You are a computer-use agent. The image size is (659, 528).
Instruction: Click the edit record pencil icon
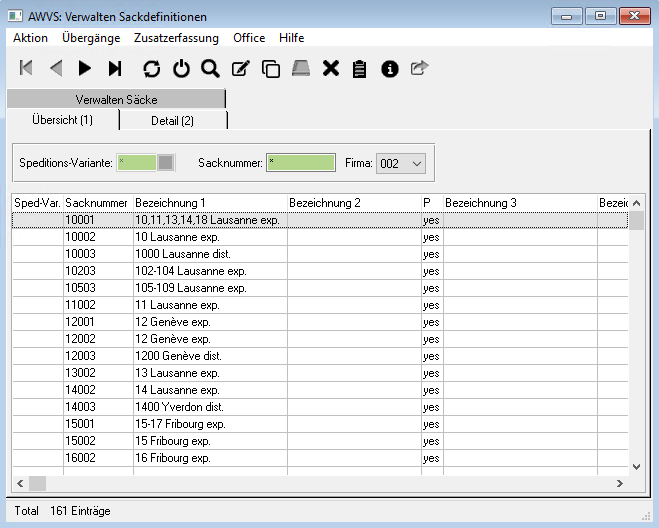pos(240,68)
